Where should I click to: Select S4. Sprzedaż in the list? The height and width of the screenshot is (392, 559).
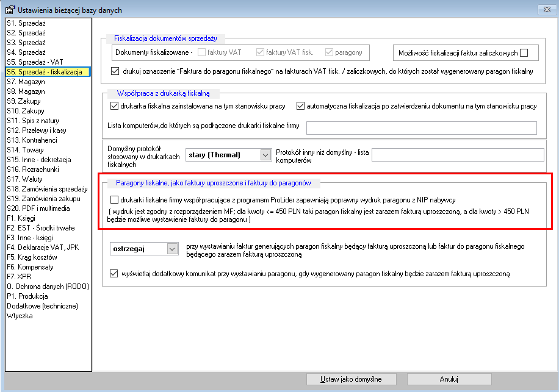48,52
